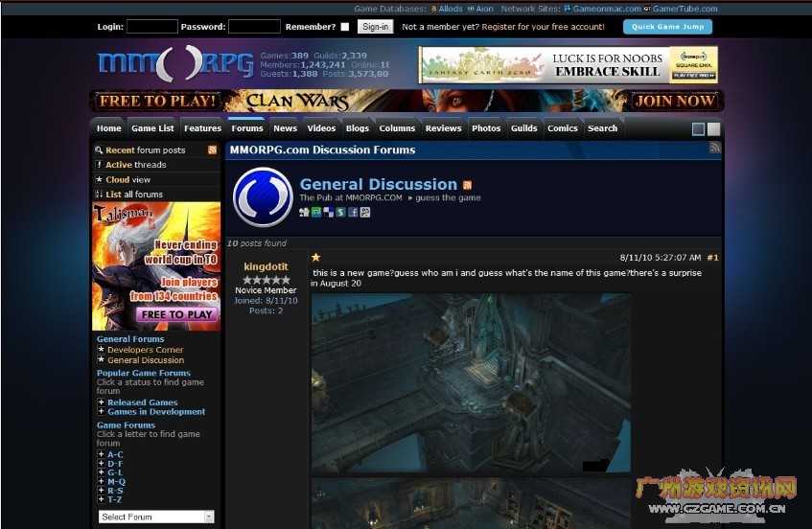Click post number #1 permalink
This screenshot has height=529, width=812.
(x=712, y=258)
